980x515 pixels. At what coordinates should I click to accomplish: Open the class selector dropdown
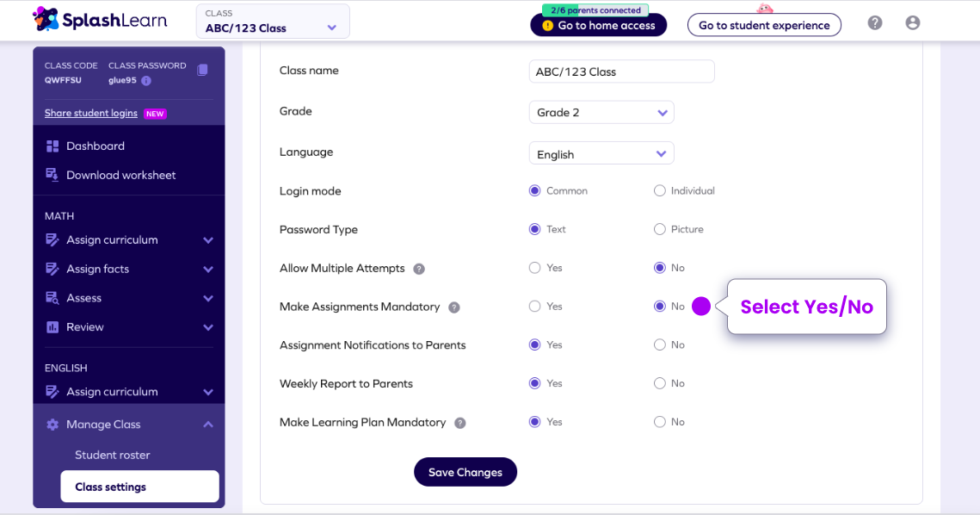point(273,22)
